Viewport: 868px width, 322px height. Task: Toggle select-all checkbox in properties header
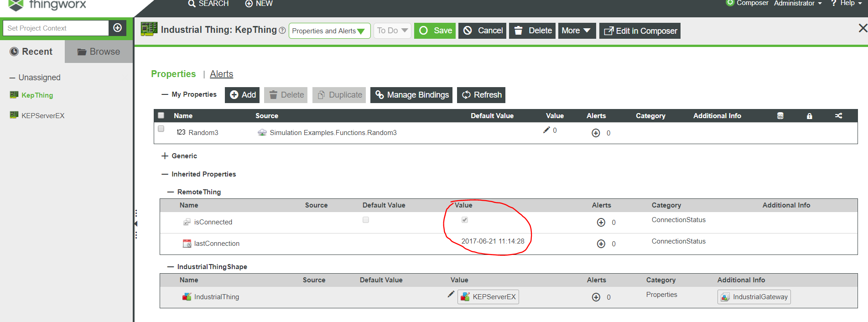161,115
